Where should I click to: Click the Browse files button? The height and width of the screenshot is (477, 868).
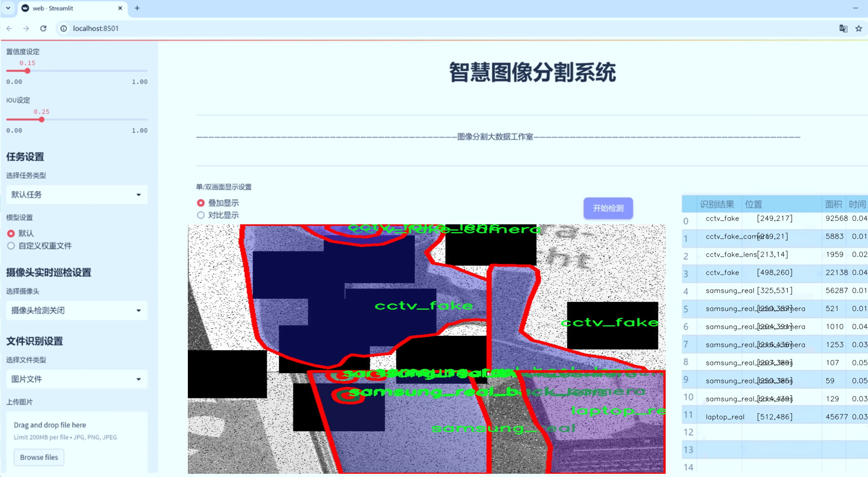[39, 457]
